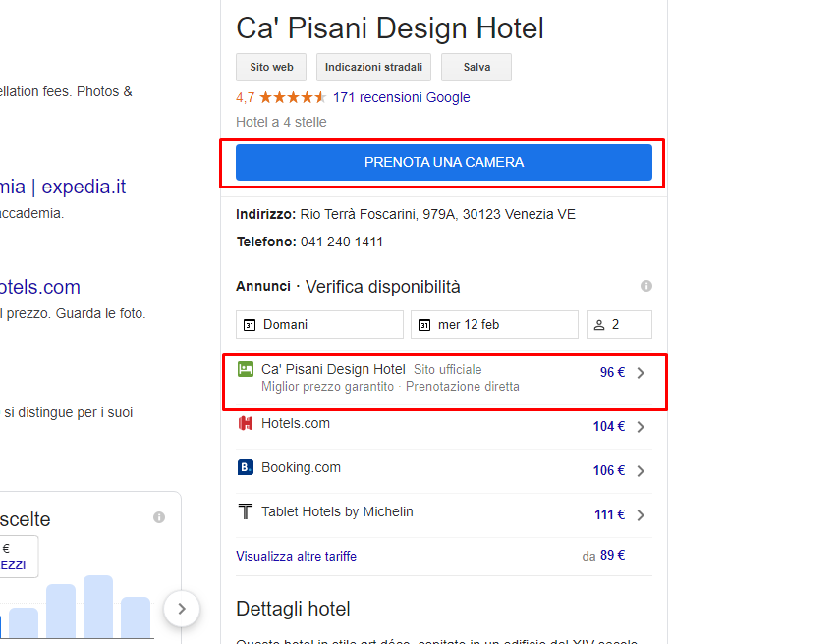Click the red Hotels.com logo icon
The height and width of the screenshot is (644, 840).
coord(246,423)
